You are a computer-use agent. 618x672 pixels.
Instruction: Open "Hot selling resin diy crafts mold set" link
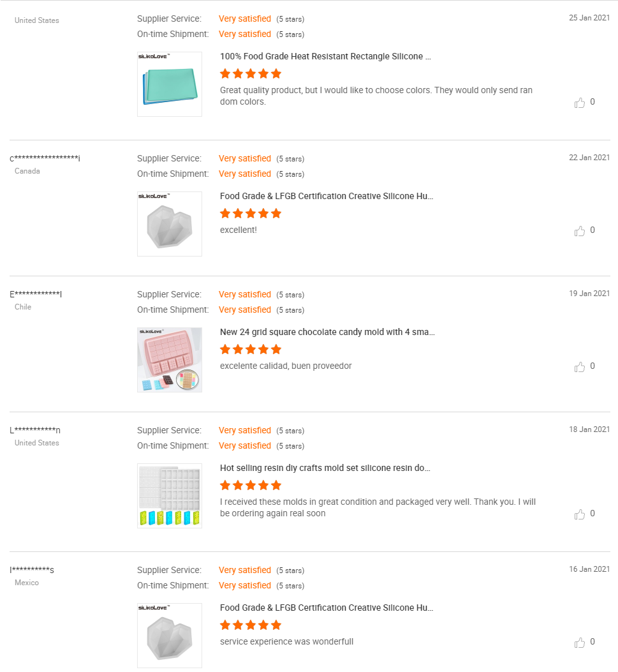point(325,468)
